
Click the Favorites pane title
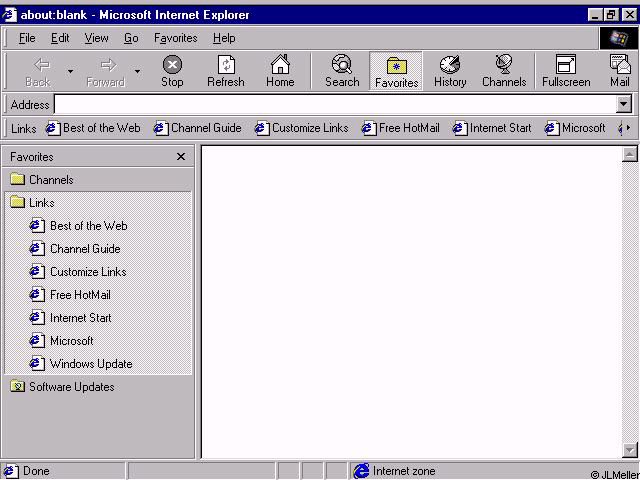32,157
